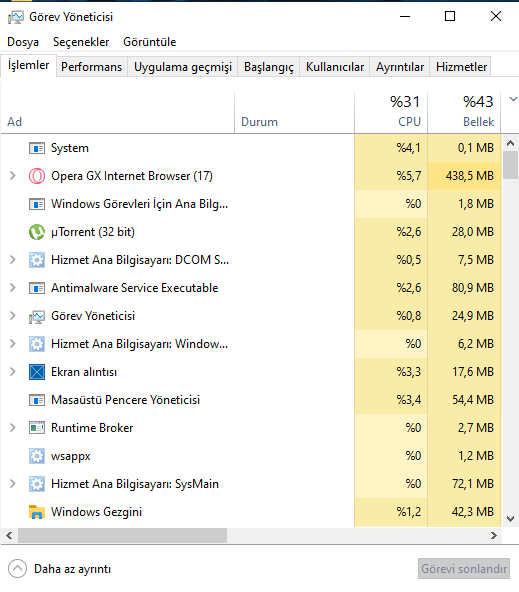Click the Opera GX browser icon
The width and height of the screenshot is (519, 592).
37,176
